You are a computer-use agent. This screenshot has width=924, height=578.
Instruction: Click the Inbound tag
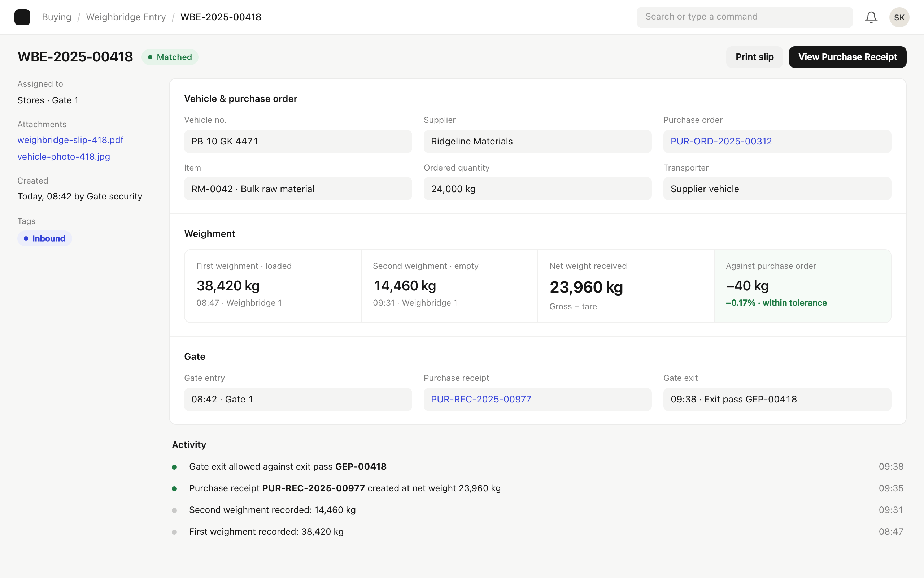45,238
